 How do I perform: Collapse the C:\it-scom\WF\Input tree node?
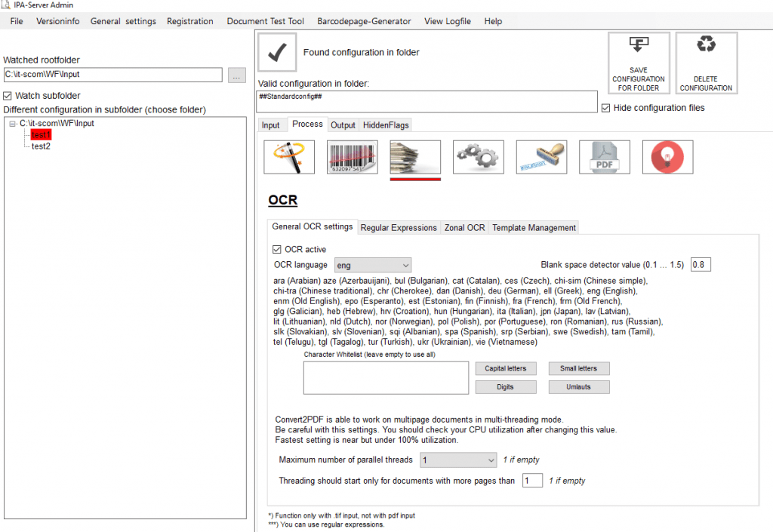(x=13, y=123)
